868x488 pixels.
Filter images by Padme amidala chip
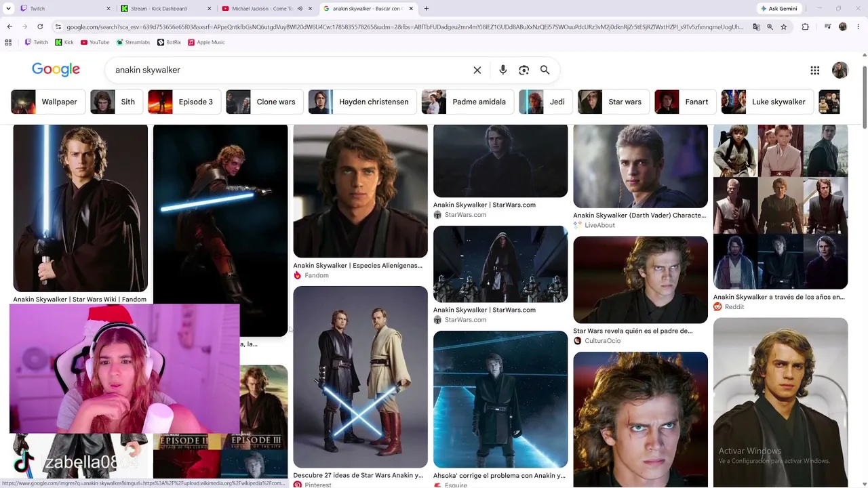click(x=468, y=102)
